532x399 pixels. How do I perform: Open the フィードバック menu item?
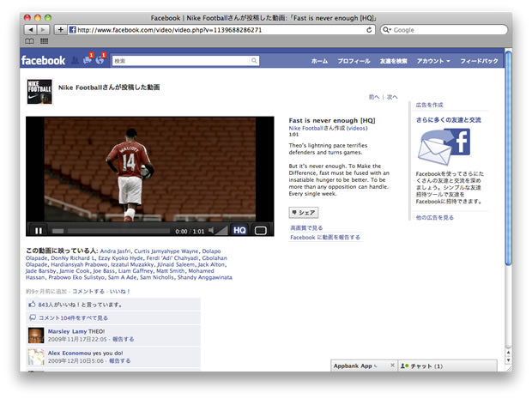coord(479,61)
